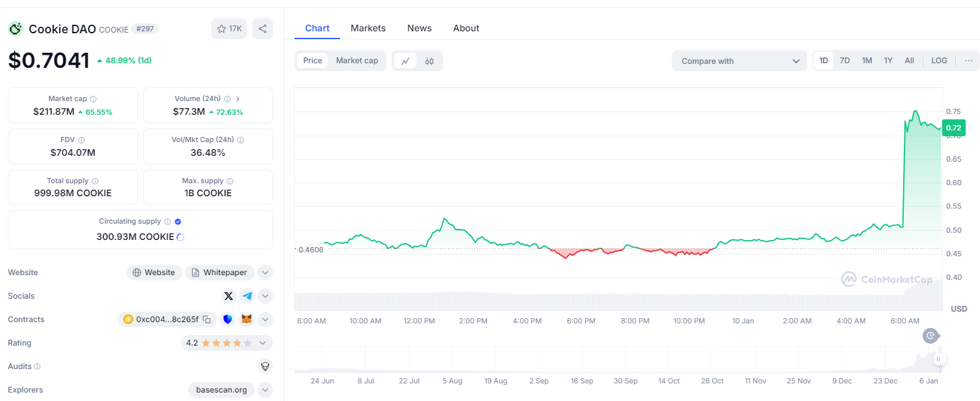Viewport: 980px width, 401px height.
Task: Click Circulating supply info icon
Action: click(x=167, y=222)
